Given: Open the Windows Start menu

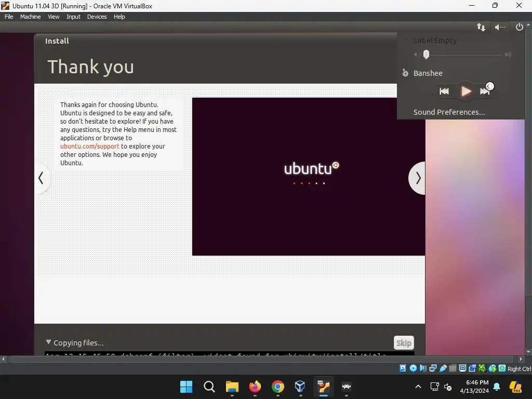Looking at the screenshot, I should point(187,387).
